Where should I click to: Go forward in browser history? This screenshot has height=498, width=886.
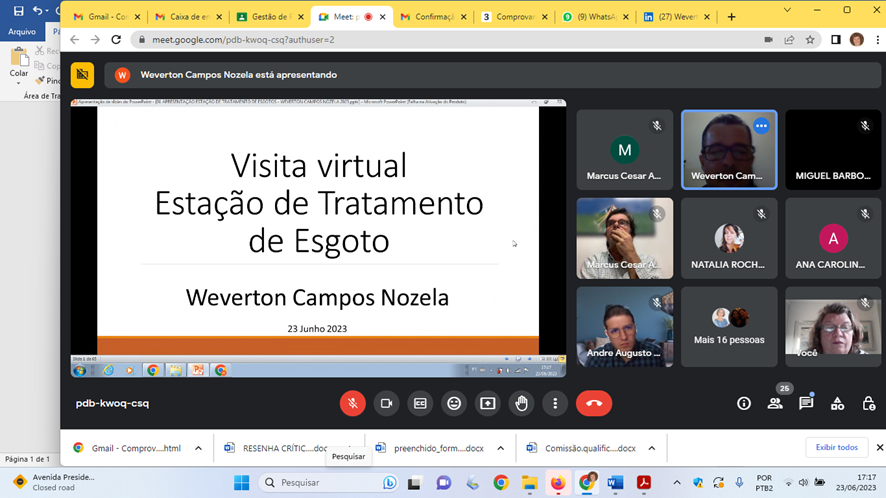(95, 40)
